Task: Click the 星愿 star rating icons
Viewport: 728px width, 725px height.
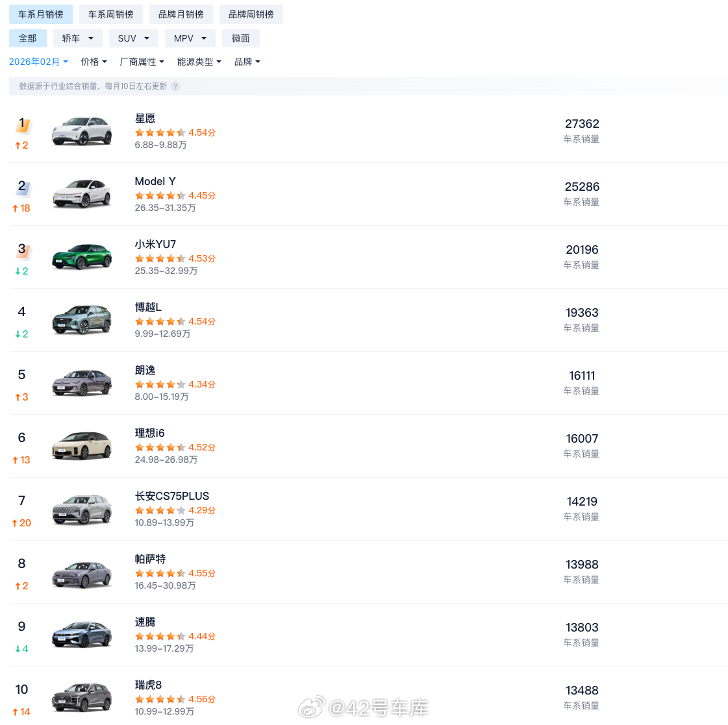Action: (160, 133)
